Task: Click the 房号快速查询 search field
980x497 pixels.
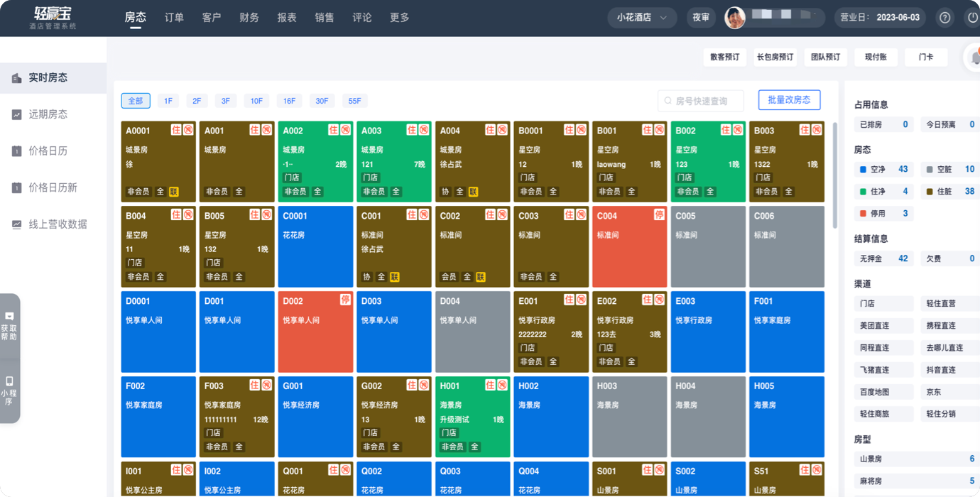Action: coord(701,101)
